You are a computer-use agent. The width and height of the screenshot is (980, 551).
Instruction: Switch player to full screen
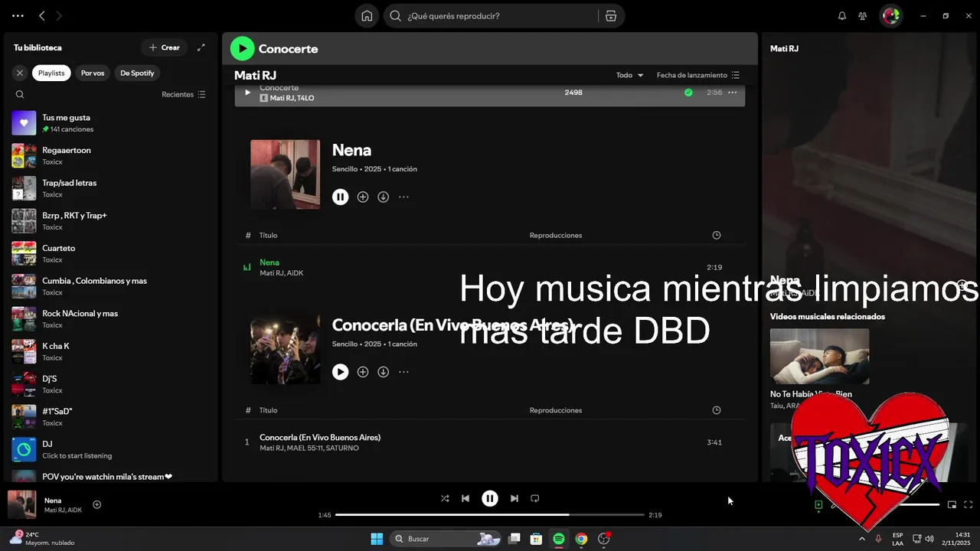click(x=969, y=504)
